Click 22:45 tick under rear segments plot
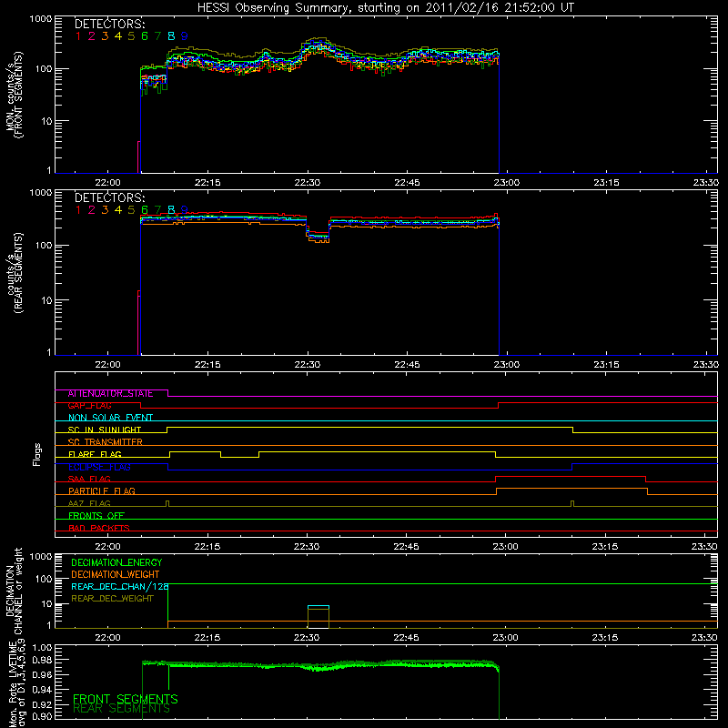Screen dimensions: 728x728 (x=407, y=365)
